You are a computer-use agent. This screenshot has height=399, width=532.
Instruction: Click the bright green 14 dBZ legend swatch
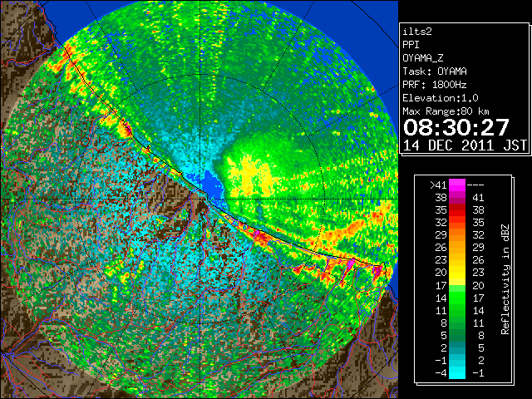(x=457, y=298)
